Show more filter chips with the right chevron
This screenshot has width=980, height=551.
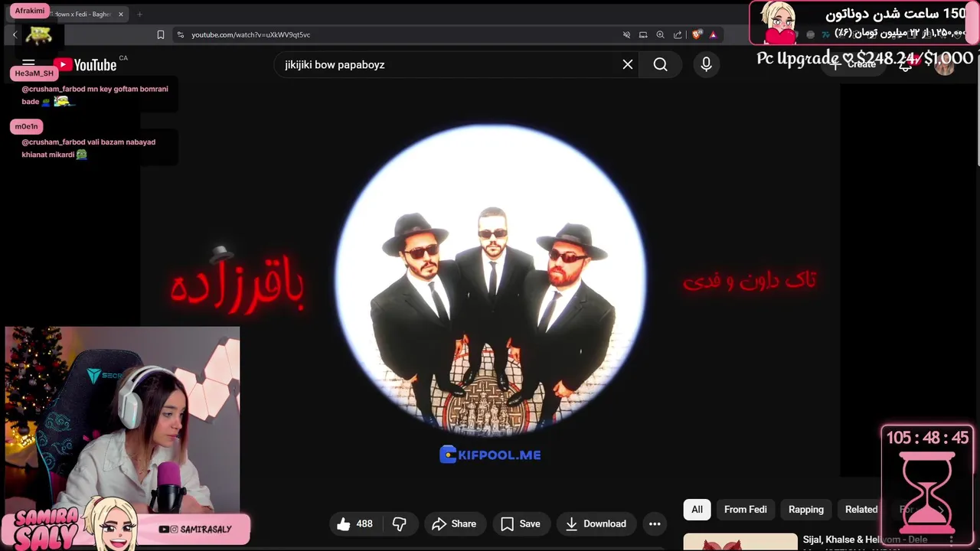(940, 509)
